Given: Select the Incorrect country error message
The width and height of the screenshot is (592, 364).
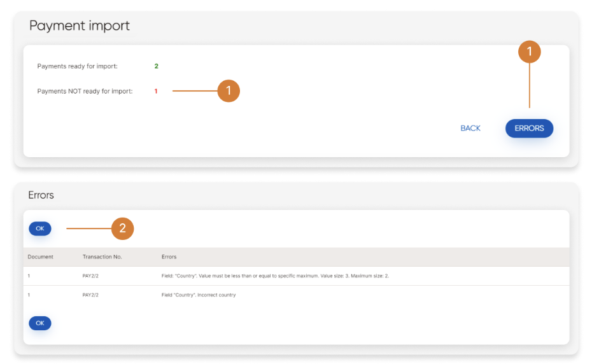Looking at the screenshot, I should tap(199, 295).
